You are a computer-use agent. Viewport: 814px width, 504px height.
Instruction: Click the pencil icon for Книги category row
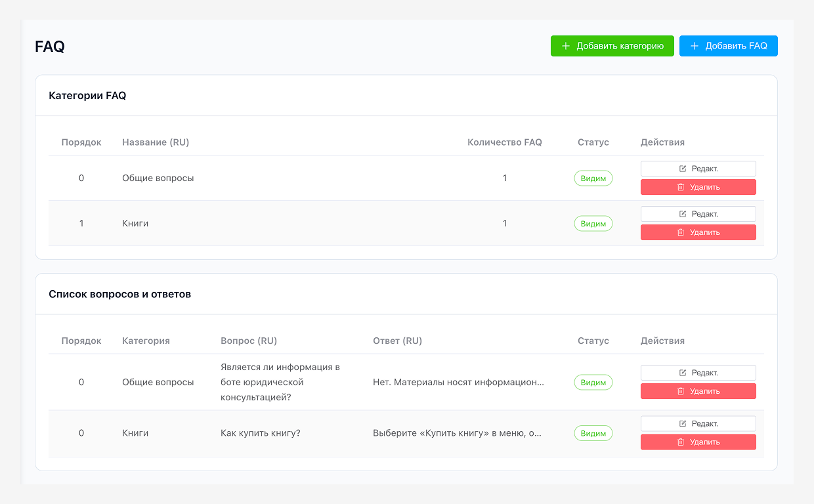click(x=683, y=214)
